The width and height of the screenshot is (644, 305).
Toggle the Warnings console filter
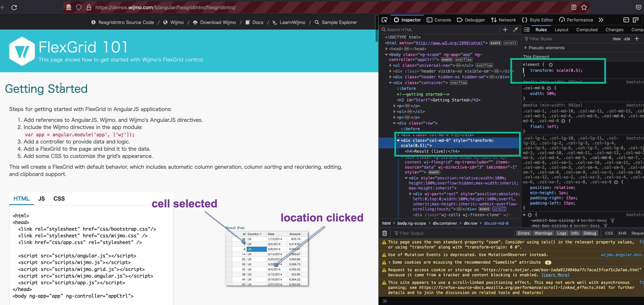click(543, 233)
